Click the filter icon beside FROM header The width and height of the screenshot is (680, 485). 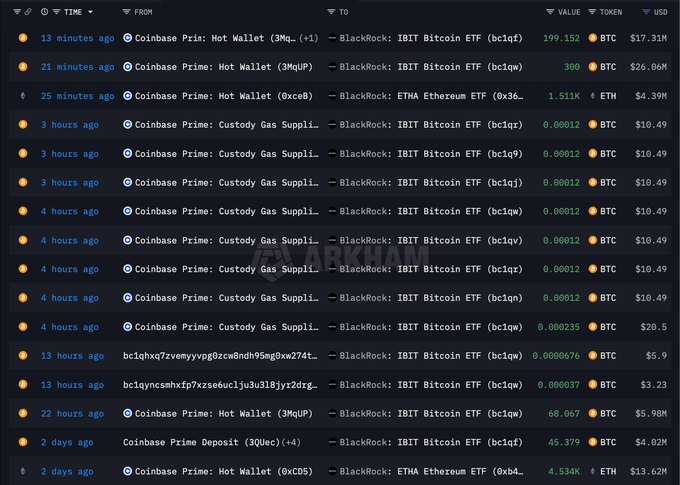126,12
